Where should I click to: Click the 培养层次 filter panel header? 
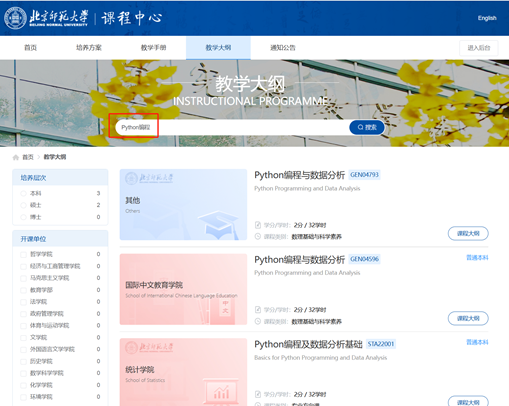[x=60, y=178]
